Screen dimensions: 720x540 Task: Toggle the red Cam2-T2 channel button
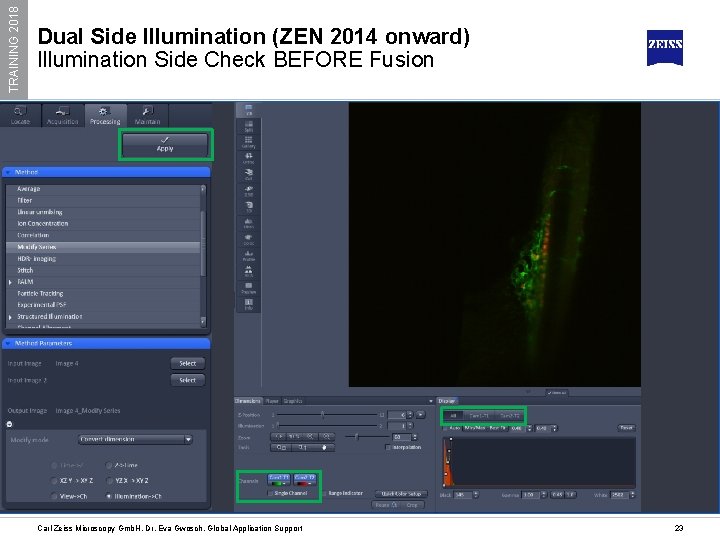coord(305,480)
